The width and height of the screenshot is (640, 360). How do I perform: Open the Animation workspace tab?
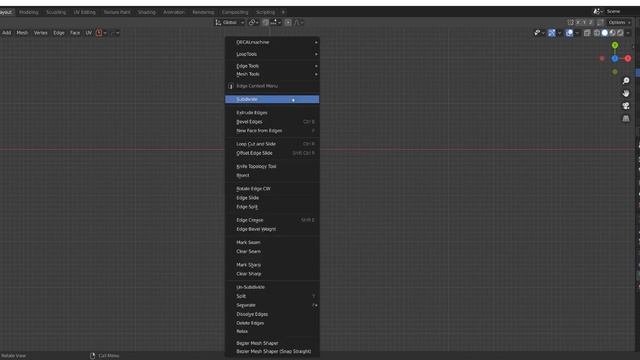(x=174, y=12)
